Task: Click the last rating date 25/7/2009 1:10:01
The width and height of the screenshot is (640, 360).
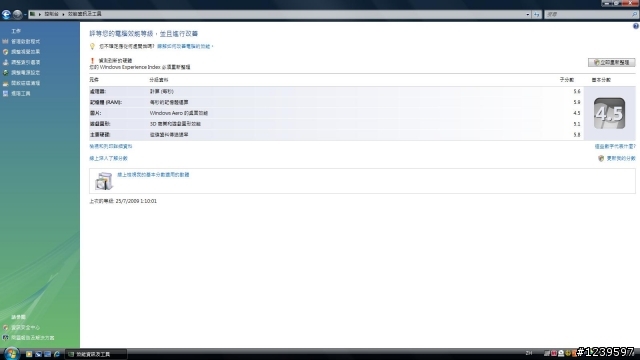Action: coord(136,201)
